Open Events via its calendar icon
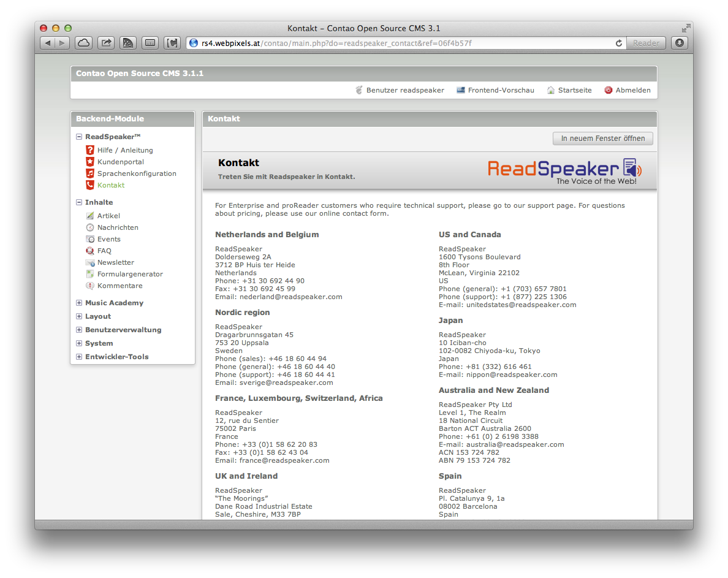The image size is (728, 578). point(90,239)
